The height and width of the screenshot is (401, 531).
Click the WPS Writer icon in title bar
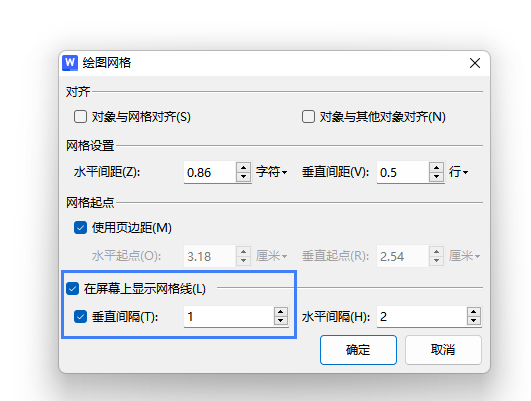pyautogui.click(x=70, y=63)
